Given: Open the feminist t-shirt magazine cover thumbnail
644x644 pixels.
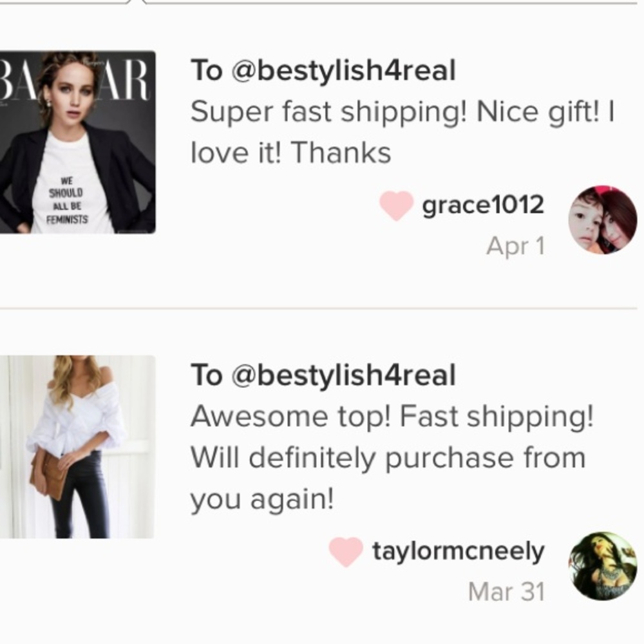Looking at the screenshot, I should 77,142.
